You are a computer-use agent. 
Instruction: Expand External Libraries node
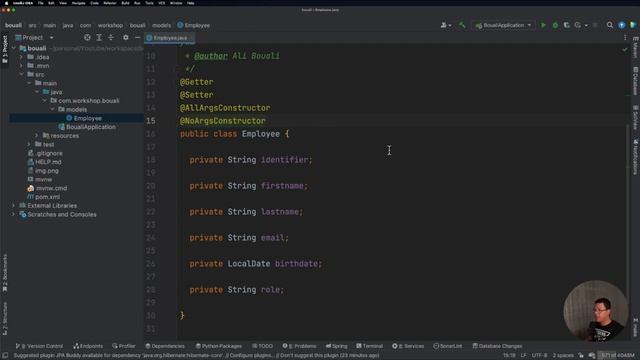pyautogui.click(x=14, y=206)
